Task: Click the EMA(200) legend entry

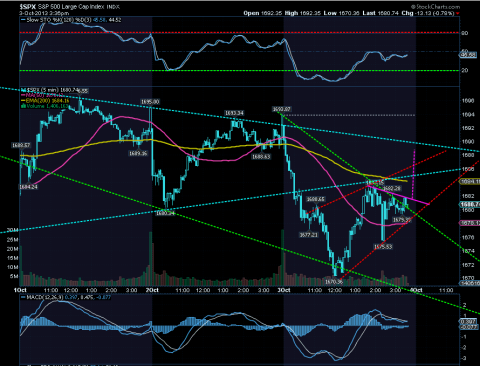Action: click(45, 101)
